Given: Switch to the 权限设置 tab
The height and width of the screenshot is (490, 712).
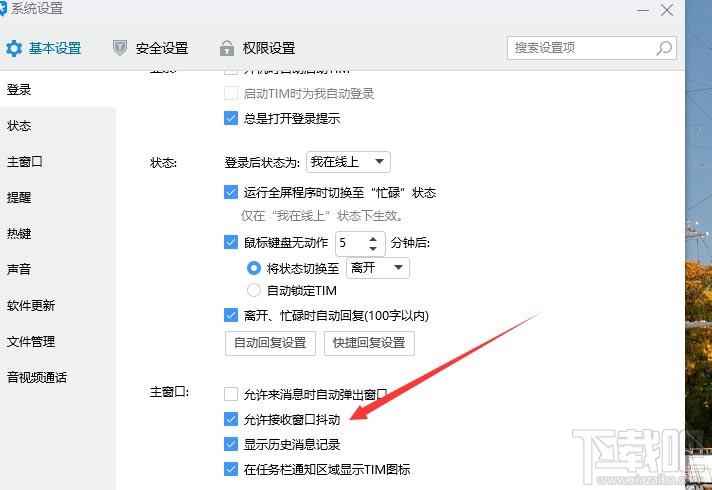Looking at the screenshot, I should [x=257, y=48].
